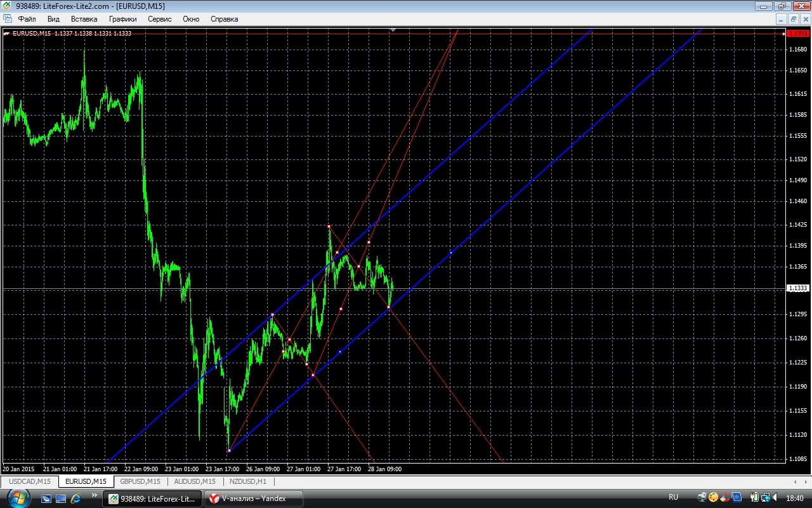Click the LiteForex app icon in title bar
Image resolution: width=812 pixels, height=508 pixels.
(6, 6)
